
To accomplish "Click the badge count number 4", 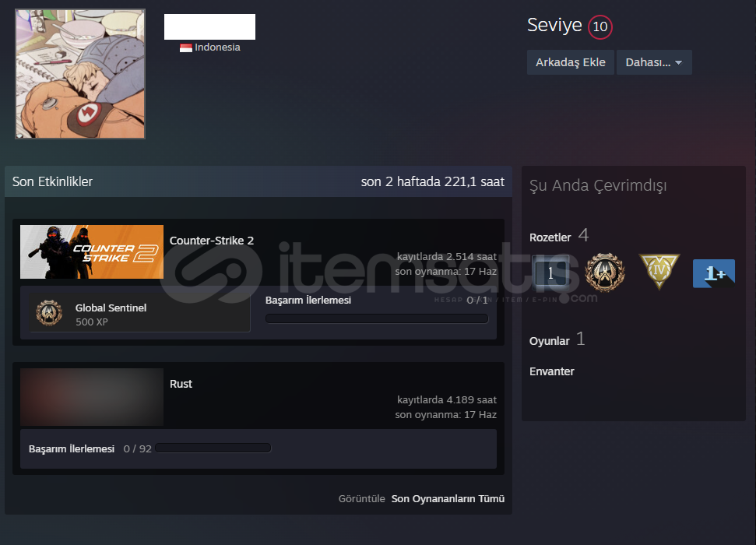I will [x=583, y=235].
